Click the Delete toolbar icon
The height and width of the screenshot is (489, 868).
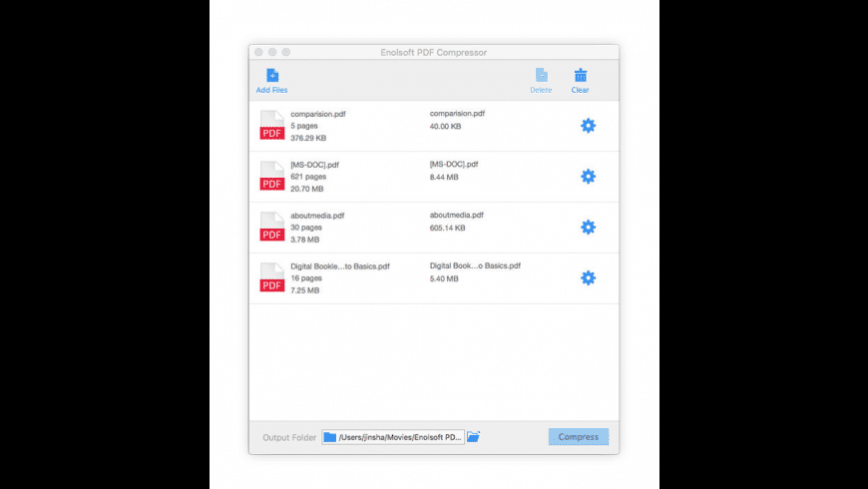point(541,75)
